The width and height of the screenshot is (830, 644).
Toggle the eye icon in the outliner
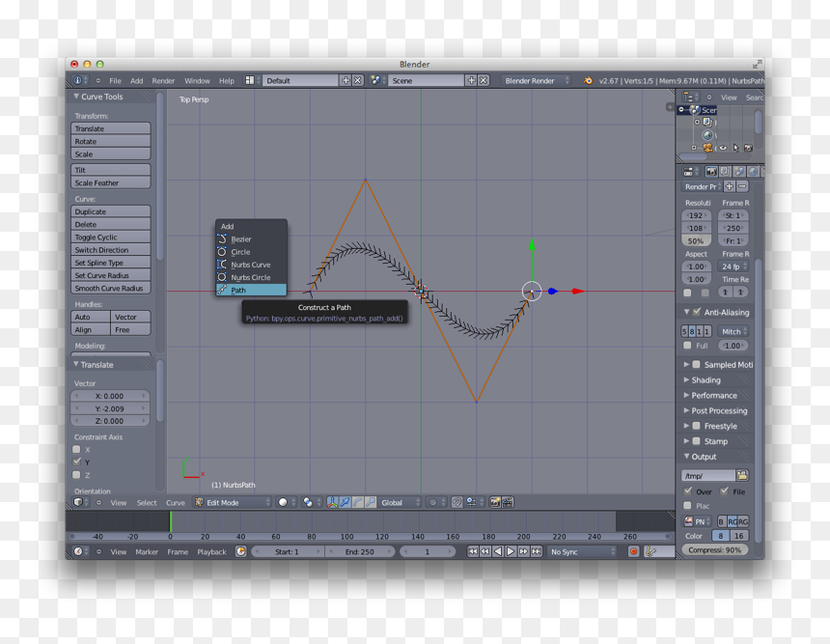point(723,148)
